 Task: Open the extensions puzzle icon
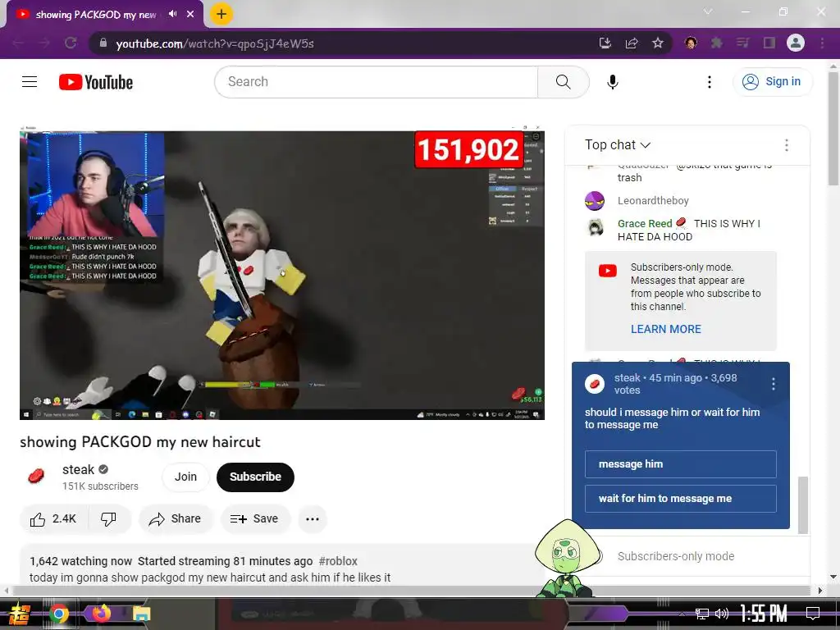pyautogui.click(x=717, y=43)
